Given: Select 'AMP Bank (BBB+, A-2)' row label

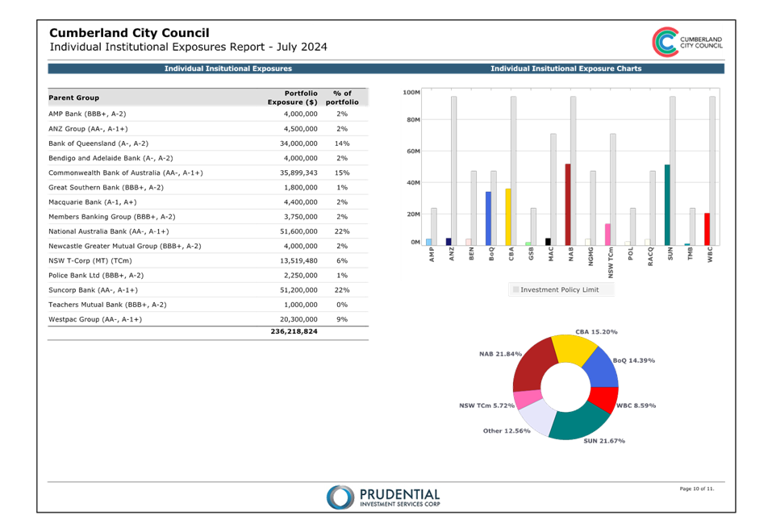Looking at the screenshot, I should coord(87,114).
